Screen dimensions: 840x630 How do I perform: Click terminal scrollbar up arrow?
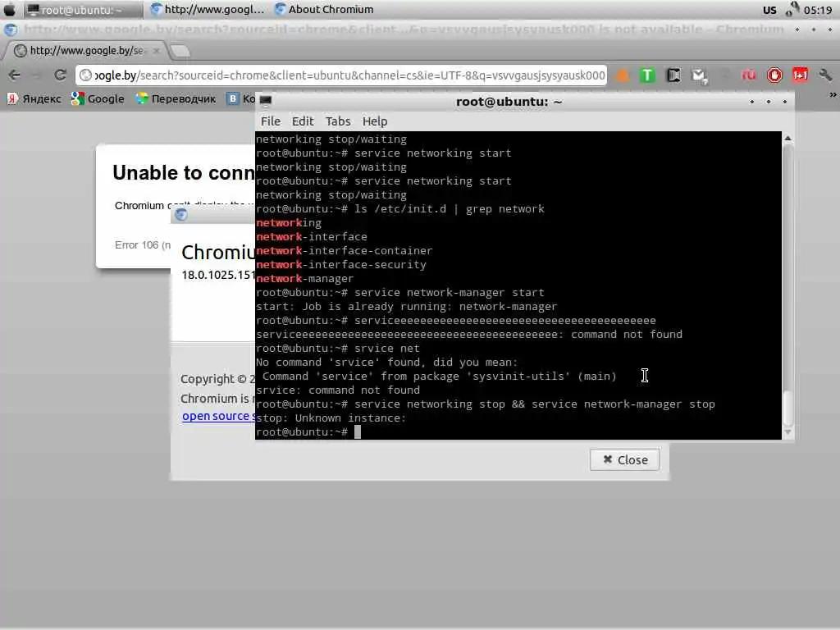pos(787,138)
